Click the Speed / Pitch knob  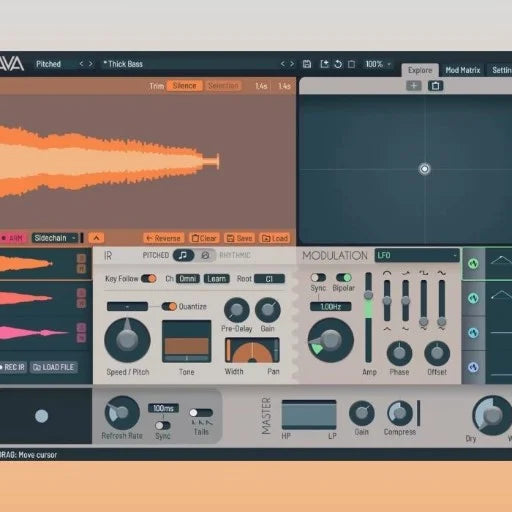pos(127,340)
